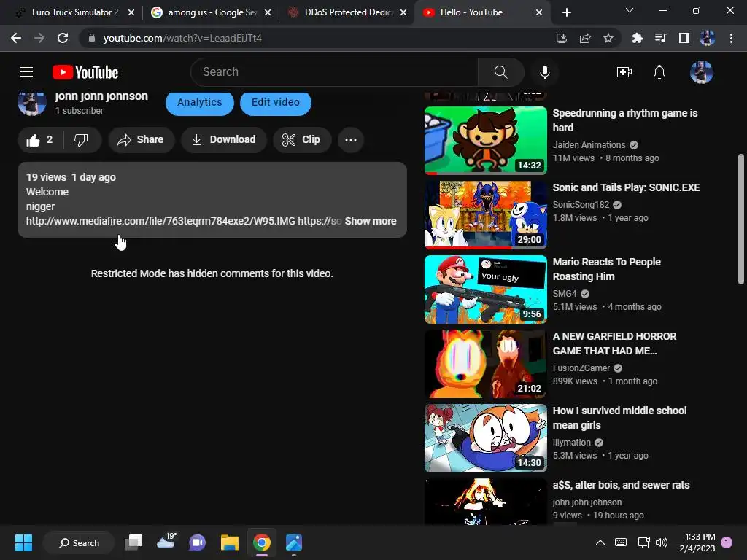The image size is (747, 560).
Task: Open Photos app on taskbar
Action: click(293, 542)
